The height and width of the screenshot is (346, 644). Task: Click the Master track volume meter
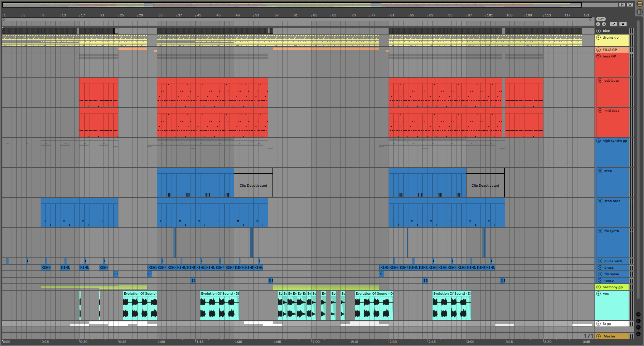click(631, 336)
